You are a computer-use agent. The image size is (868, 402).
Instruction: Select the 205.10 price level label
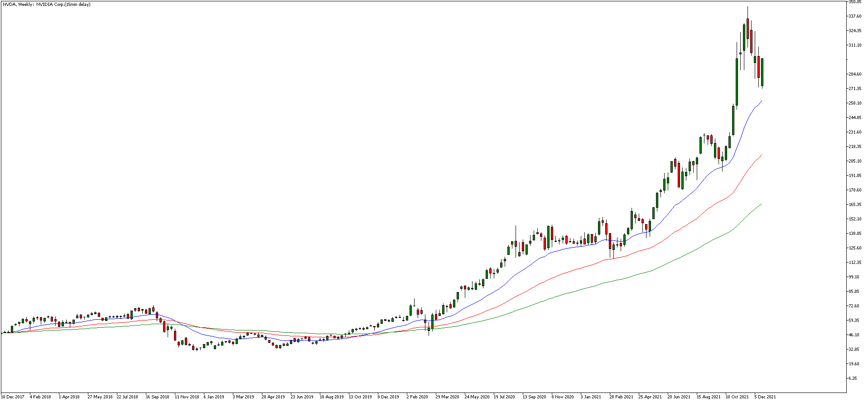tap(855, 161)
